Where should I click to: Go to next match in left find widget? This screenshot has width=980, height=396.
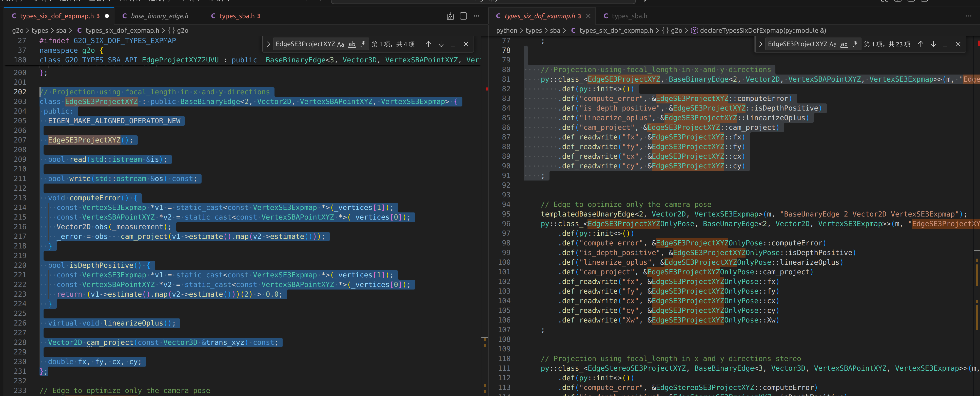441,44
